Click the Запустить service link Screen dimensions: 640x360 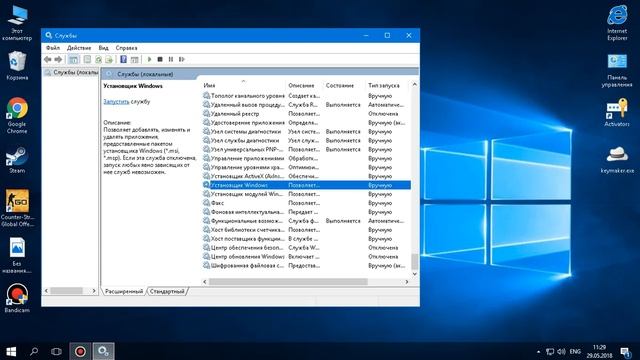point(116,102)
